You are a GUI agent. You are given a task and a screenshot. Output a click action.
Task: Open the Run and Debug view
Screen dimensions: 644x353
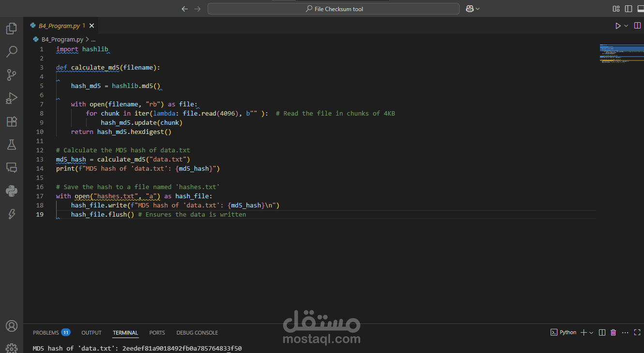(12, 98)
